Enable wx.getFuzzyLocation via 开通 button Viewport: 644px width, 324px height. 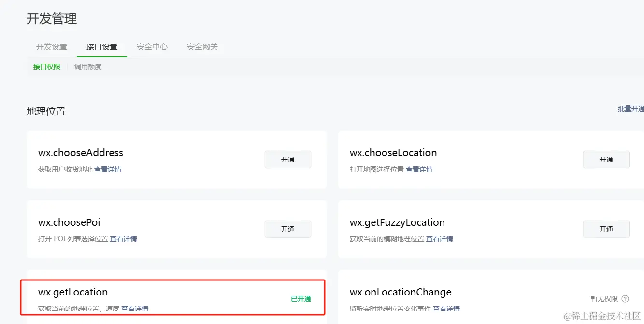tap(606, 229)
